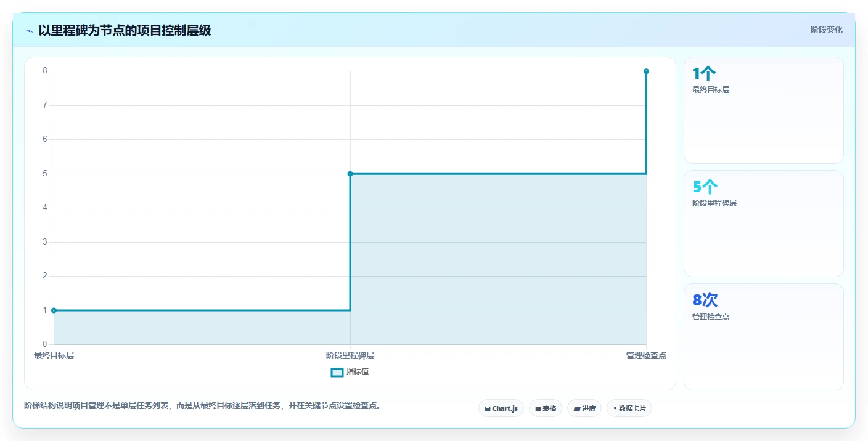868x441 pixels.
Task: Click the data point at 阶段里程碑层
Action: 350,174
